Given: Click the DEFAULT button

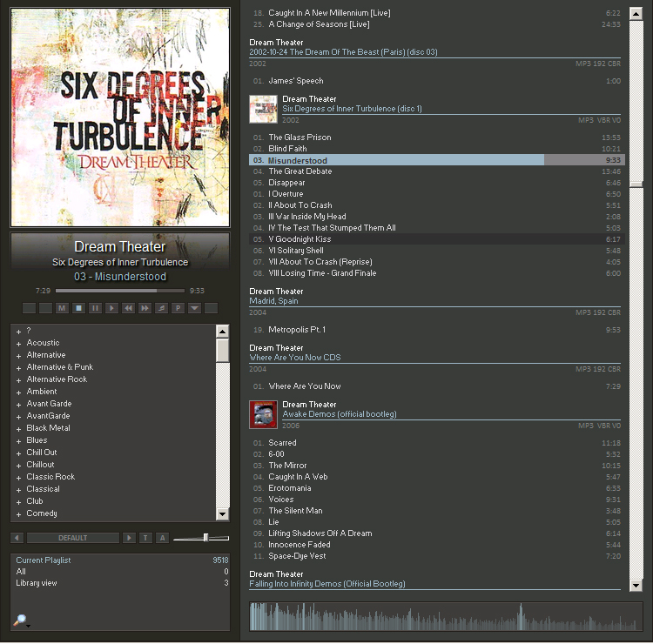Looking at the screenshot, I should (x=73, y=538).
